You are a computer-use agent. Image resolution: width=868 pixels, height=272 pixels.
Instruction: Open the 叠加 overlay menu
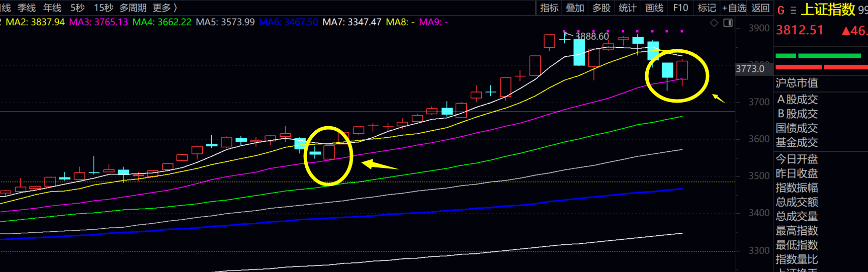click(x=575, y=8)
